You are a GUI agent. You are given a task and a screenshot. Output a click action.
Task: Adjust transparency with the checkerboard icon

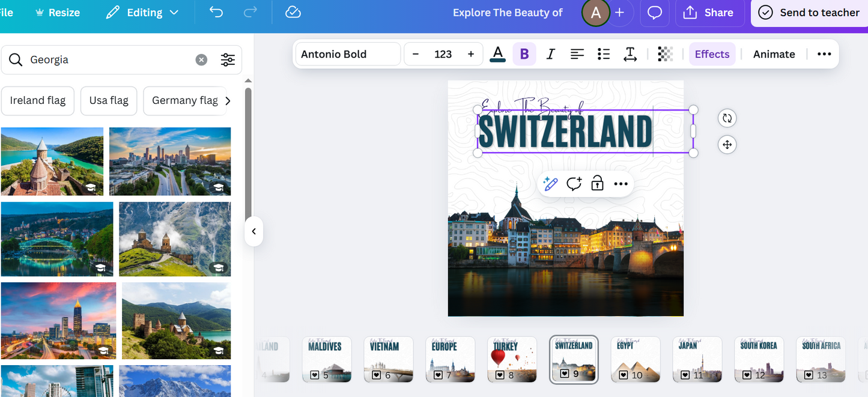tap(665, 54)
